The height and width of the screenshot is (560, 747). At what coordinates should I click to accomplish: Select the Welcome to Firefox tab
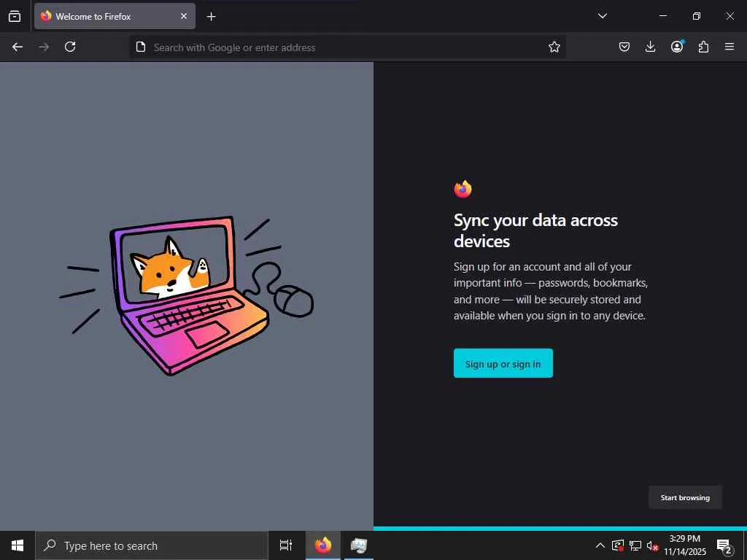coord(115,16)
